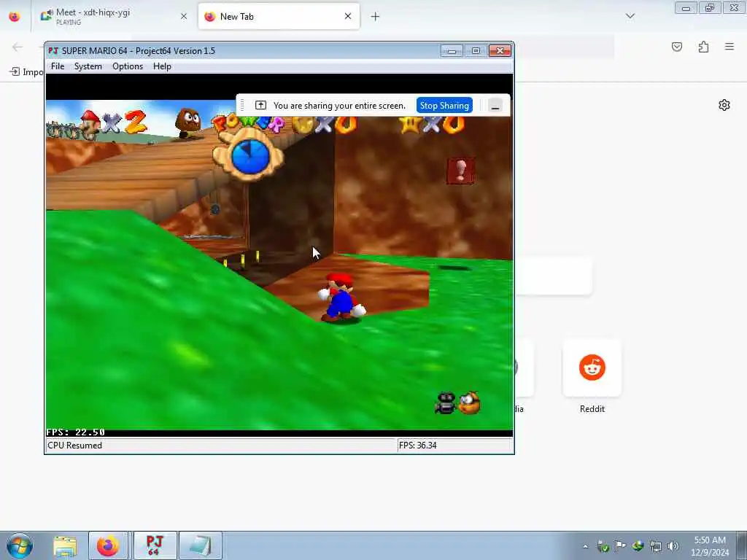Minimize the screen sharing notification bar
Screen dimensions: 747x560
tap(495, 106)
